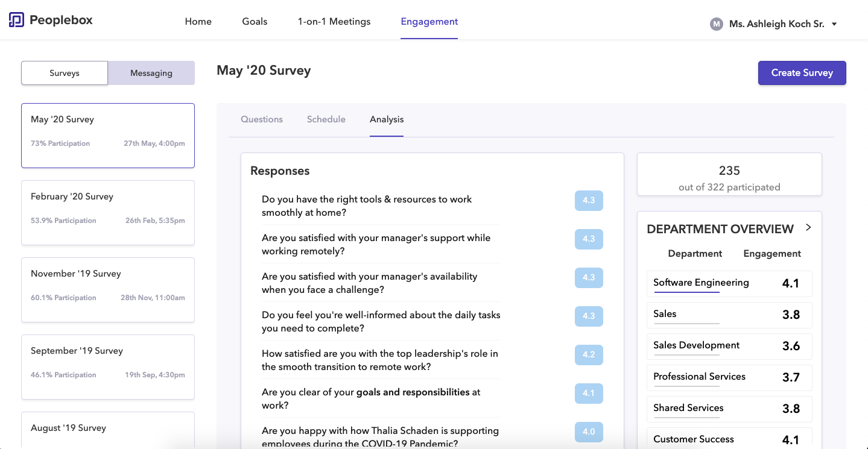
Task: Click the Sales Development department row
Action: pyautogui.click(x=729, y=346)
